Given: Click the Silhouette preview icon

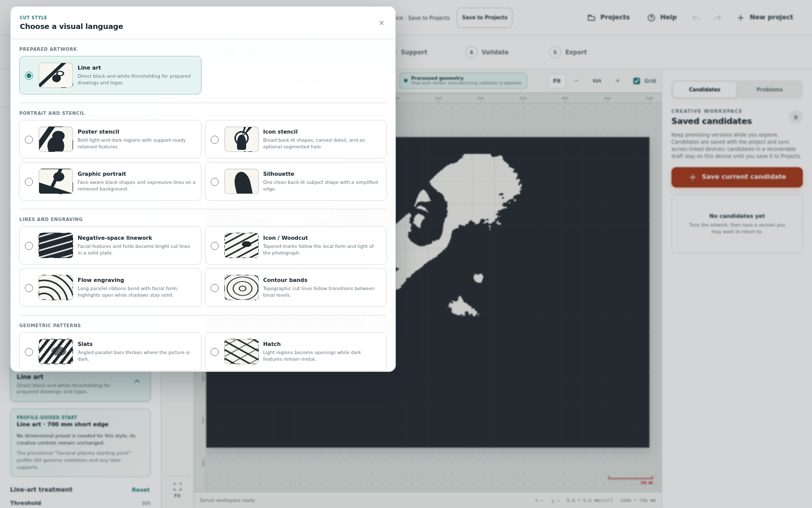Looking at the screenshot, I should click(242, 181).
